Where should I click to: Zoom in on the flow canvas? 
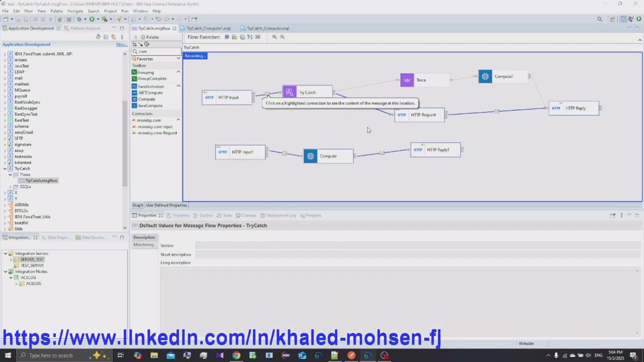[274, 37]
